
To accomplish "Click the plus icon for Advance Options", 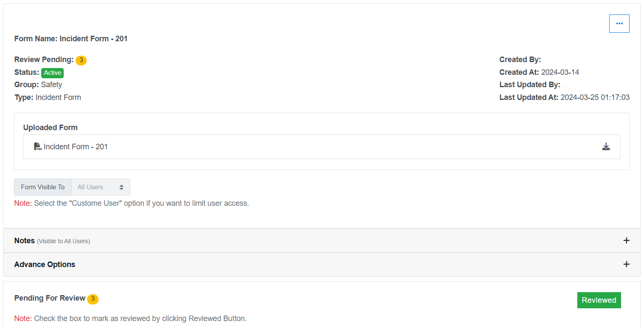I will pyautogui.click(x=626, y=264).
